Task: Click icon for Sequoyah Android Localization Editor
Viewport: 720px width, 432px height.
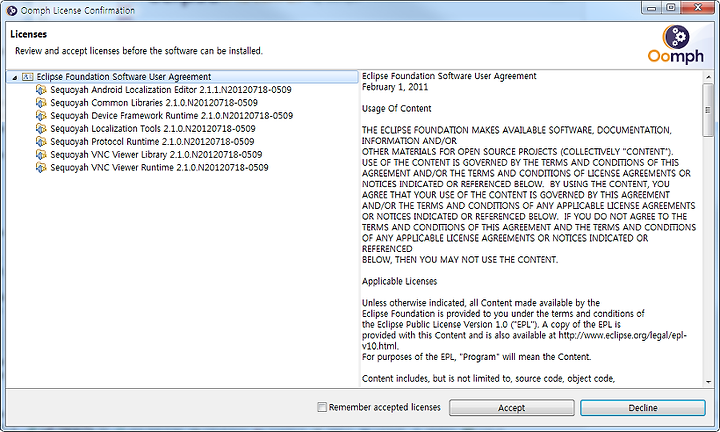Action: coord(41,90)
